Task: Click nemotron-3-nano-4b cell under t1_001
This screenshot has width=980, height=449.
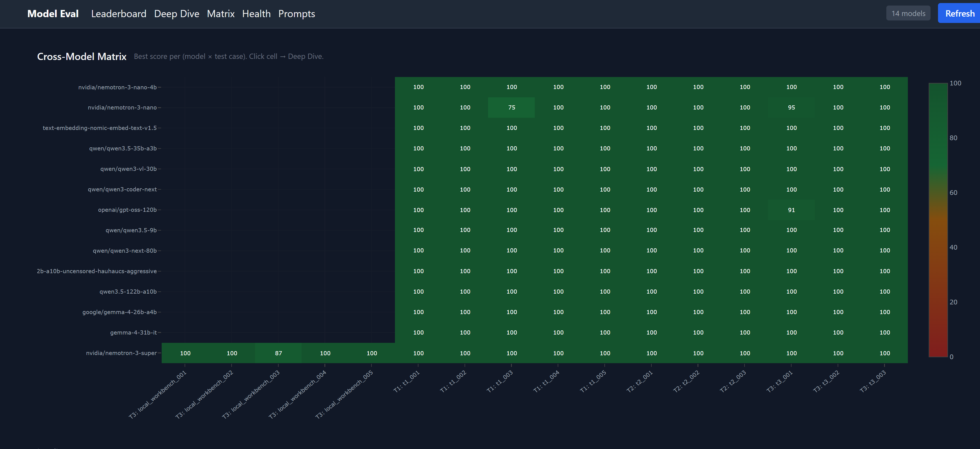Action: click(418, 87)
